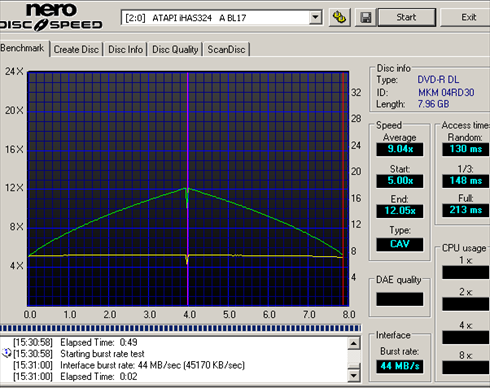Switch to the Create Disc tab

tap(76, 49)
